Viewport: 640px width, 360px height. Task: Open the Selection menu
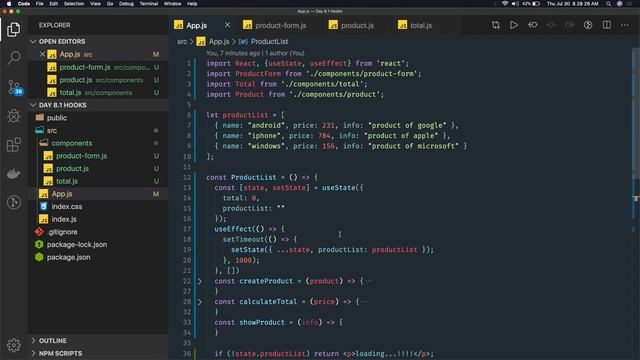74,4
